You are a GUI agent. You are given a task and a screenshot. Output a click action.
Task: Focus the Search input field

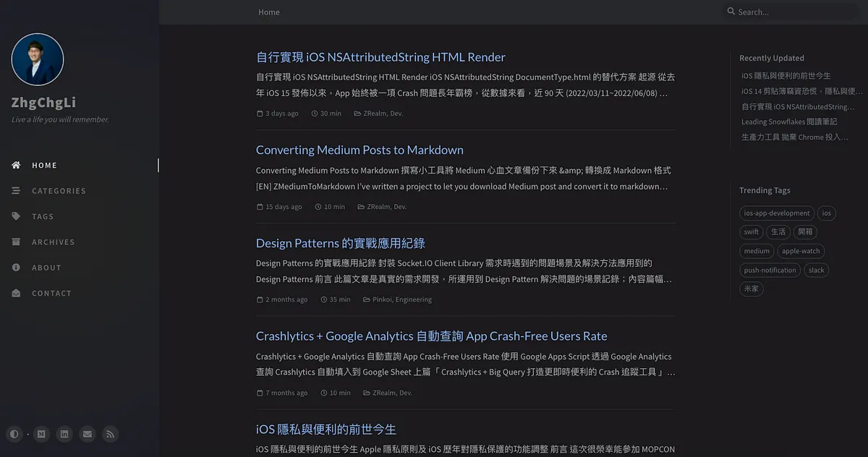796,12
